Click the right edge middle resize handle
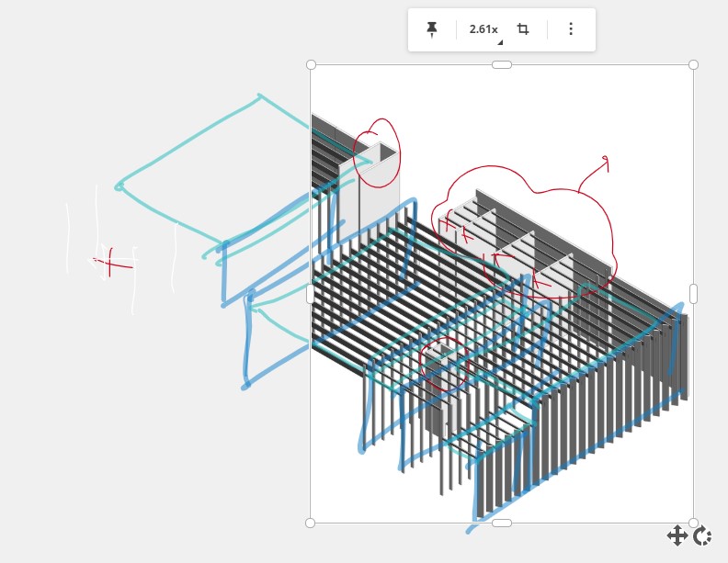Viewport: 728px width, 563px height. click(x=693, y=294)
